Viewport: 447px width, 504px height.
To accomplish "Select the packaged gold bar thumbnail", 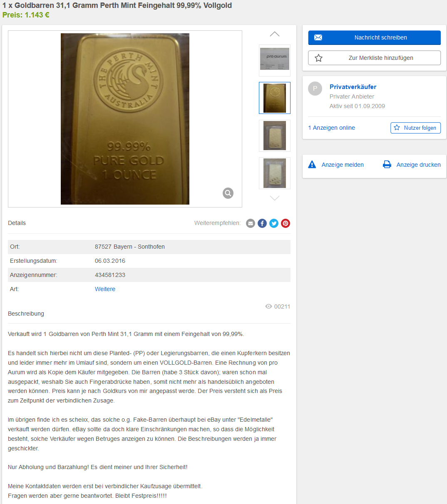I will point(275,136).
